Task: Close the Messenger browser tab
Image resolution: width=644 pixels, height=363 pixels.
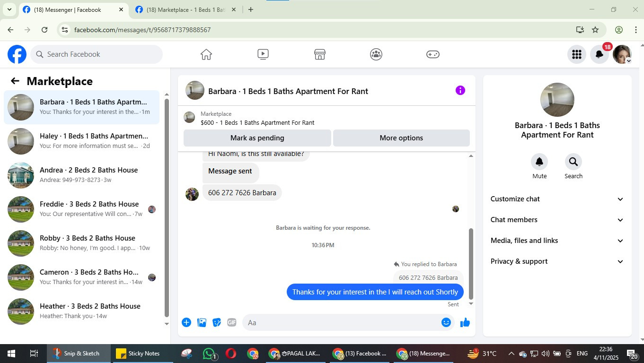Action: (121, 9)
